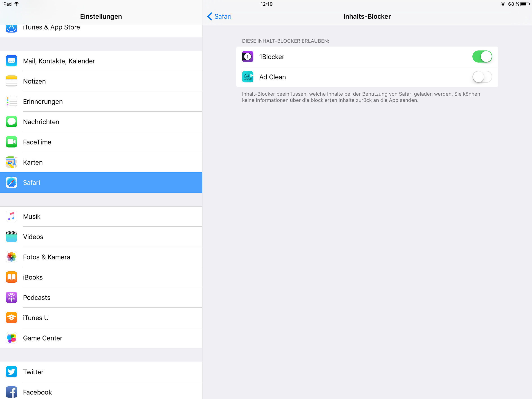
Task: Tap the Ad Clean app icon
Action: pos(247,77)
